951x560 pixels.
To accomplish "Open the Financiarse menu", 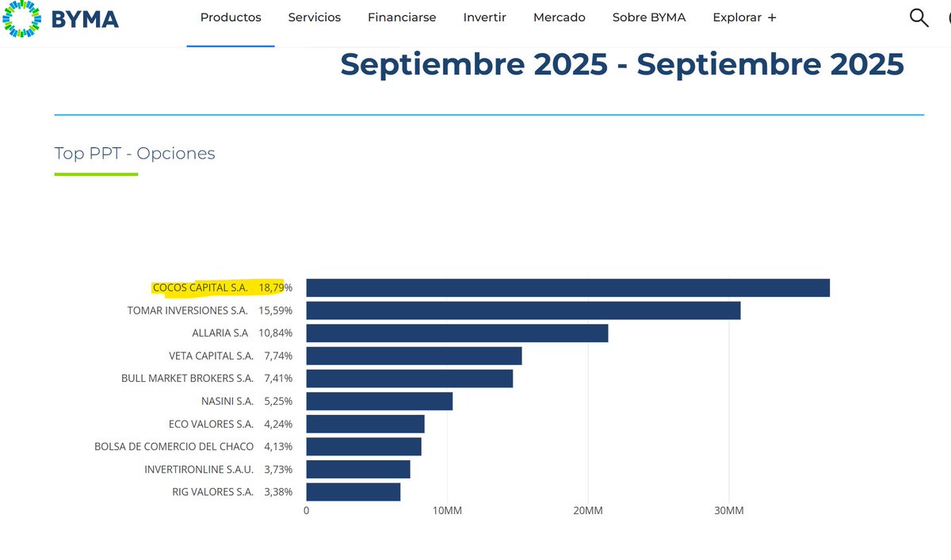I will tap(402, 17).
